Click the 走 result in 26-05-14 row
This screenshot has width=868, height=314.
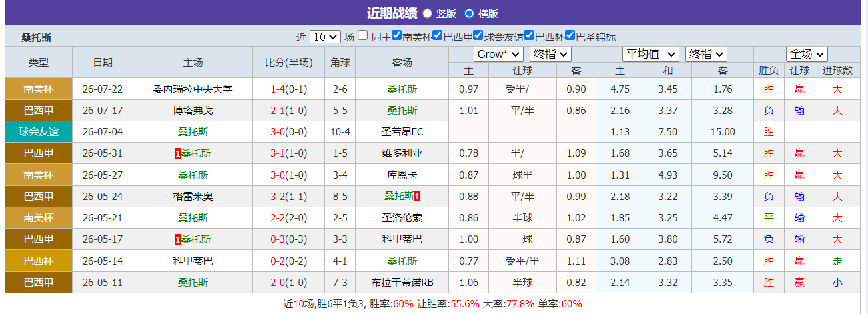click(x=837, y=261)
